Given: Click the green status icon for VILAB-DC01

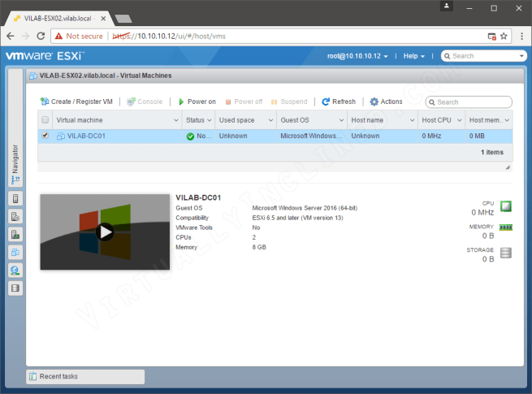Looking at the screenshot, I should click(190, 136).
